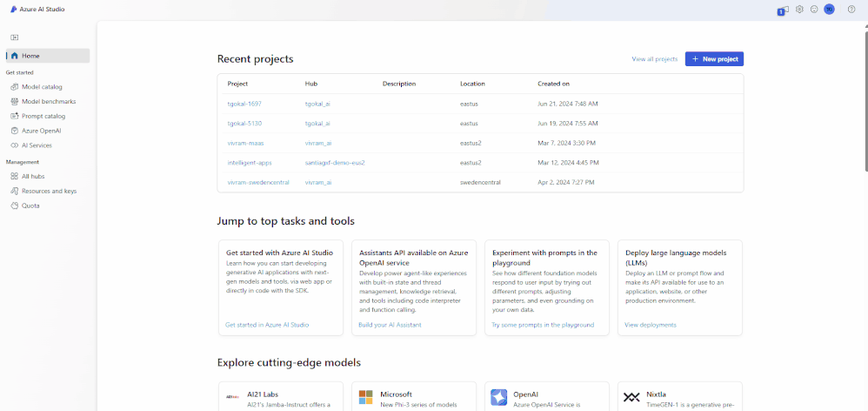
Task: Click the Hub column header
Action: click(x=311, y=84)
